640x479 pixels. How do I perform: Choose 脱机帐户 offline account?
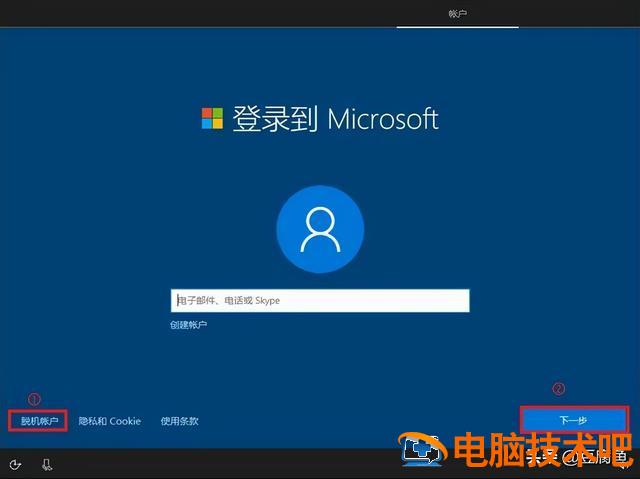point(39,421)
